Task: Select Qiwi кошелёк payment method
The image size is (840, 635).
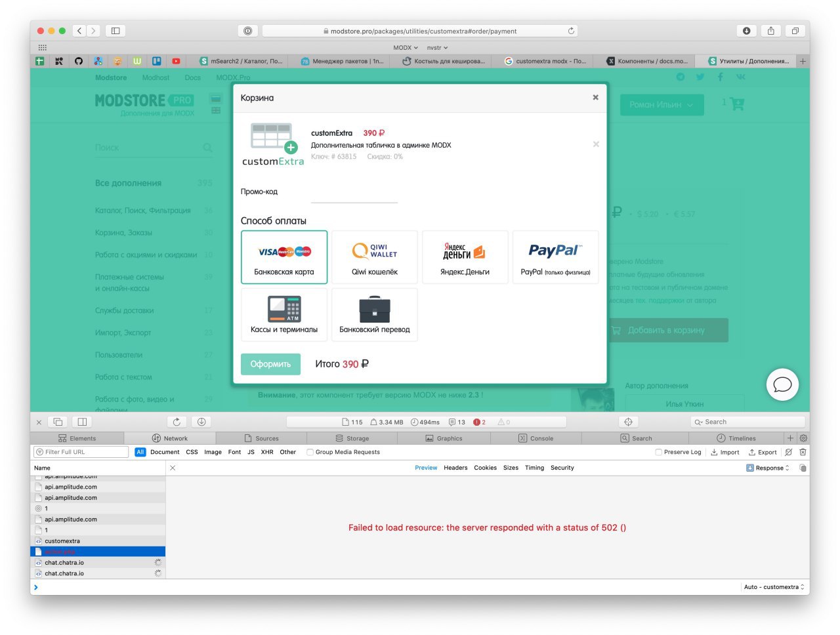Action: coord(375,257)
